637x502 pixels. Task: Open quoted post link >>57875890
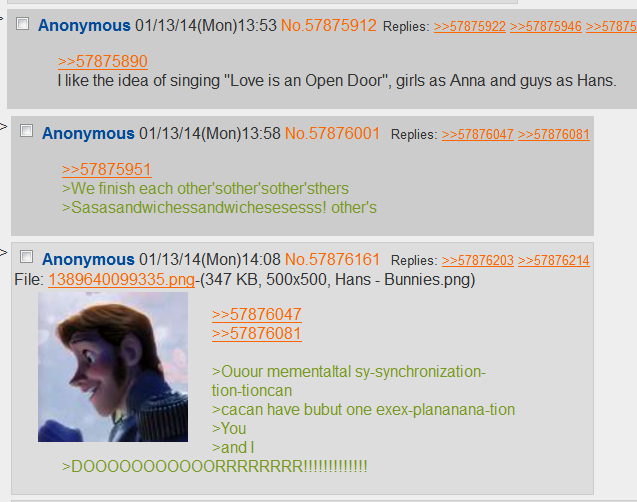pos(103,62)
